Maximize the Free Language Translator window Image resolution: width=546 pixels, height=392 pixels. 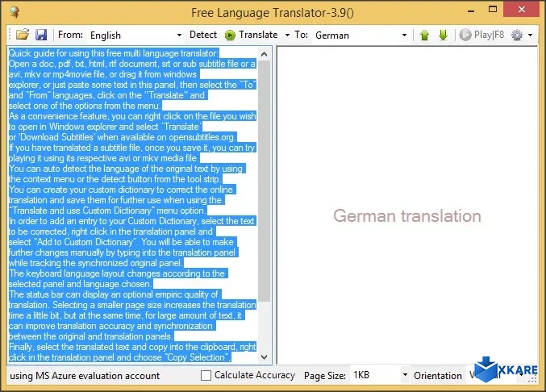tap(493, 10)
